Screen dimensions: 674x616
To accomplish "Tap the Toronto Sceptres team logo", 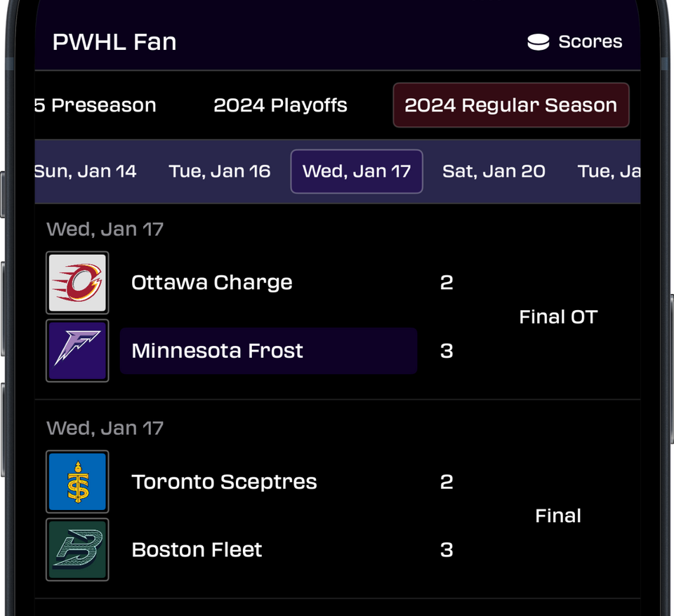I will [x=77, y=482].
